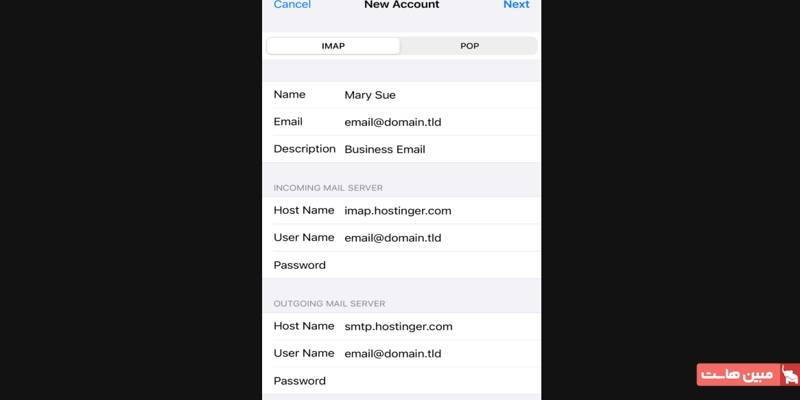This screenshot has width=800, height=400.
Task: Edit the incoming mail server User Name field
Action: [x=402, y=238]
